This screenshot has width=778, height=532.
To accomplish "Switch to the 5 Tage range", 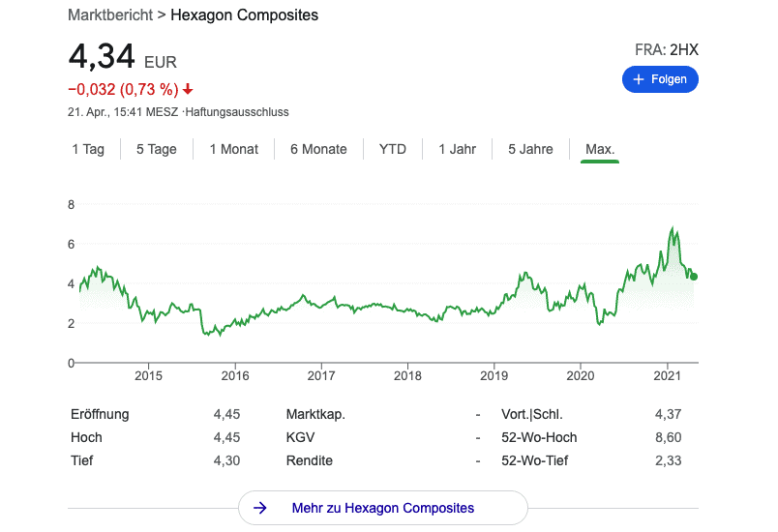I will pos(156,149).
